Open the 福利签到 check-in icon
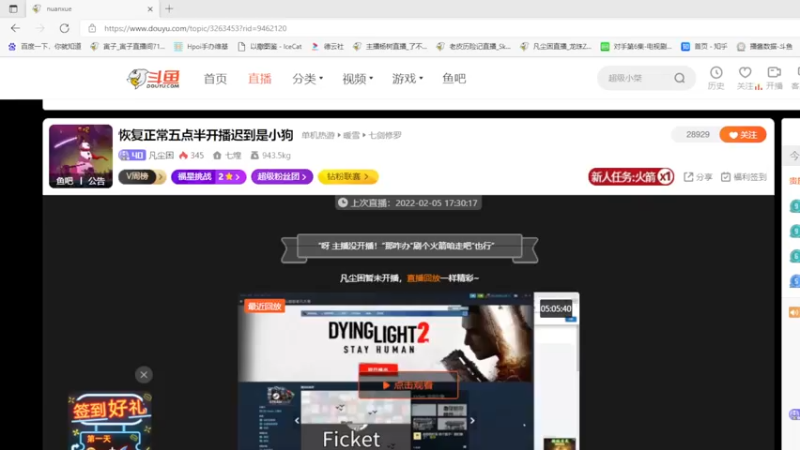Screen dimensions: 800x450 coord(743,177)
